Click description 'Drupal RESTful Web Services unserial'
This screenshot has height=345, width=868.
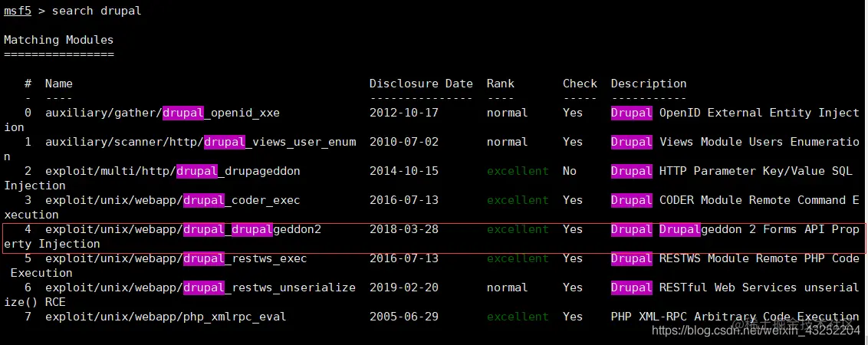[735, 287]
